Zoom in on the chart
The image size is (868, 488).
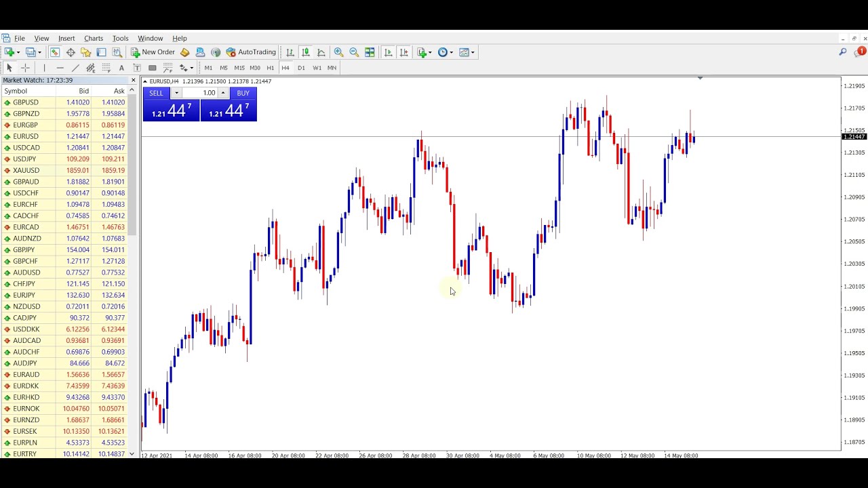pyautogui.click(x=338, y=52)
